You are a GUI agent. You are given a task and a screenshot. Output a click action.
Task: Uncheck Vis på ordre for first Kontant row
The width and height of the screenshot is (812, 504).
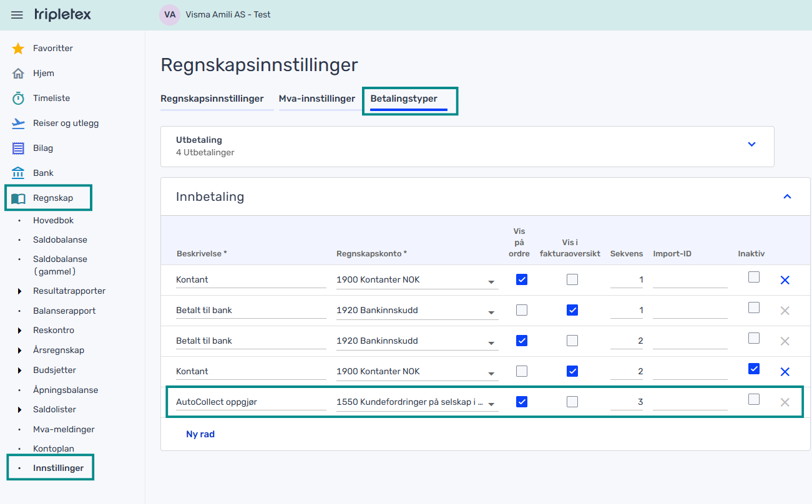[522, 279]
